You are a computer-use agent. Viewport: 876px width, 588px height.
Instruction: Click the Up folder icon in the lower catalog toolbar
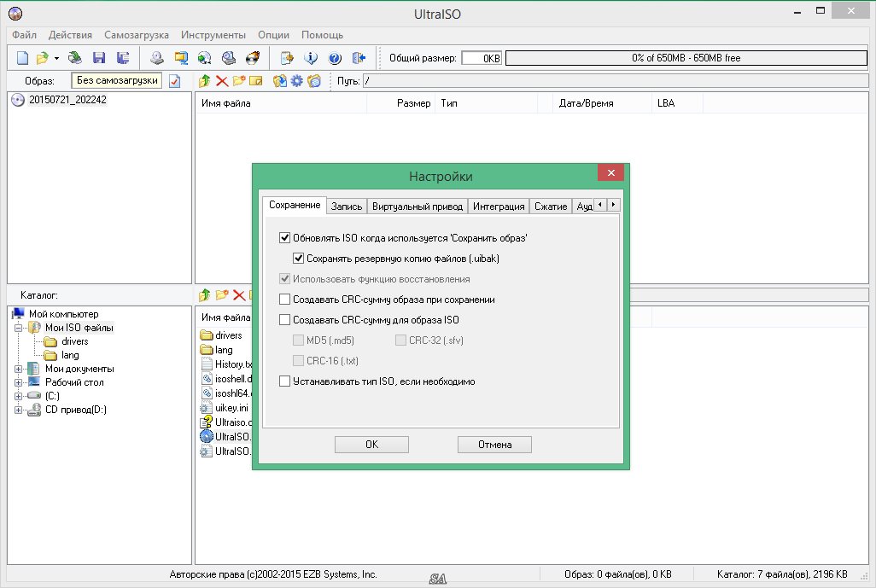[x=204, y=295]
